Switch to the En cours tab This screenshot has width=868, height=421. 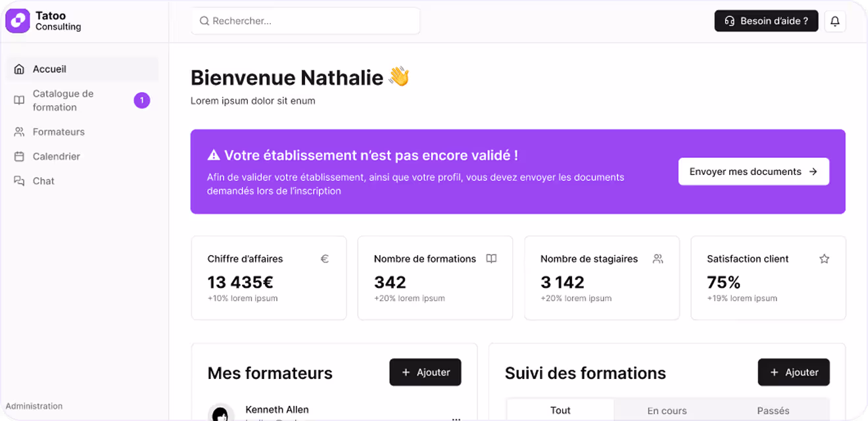point(667,409)
